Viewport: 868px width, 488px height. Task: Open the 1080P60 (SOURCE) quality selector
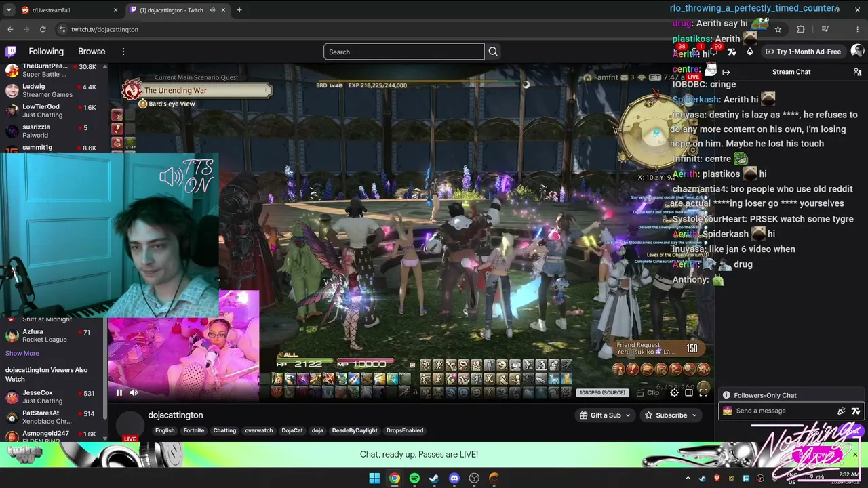coord(602,392)
